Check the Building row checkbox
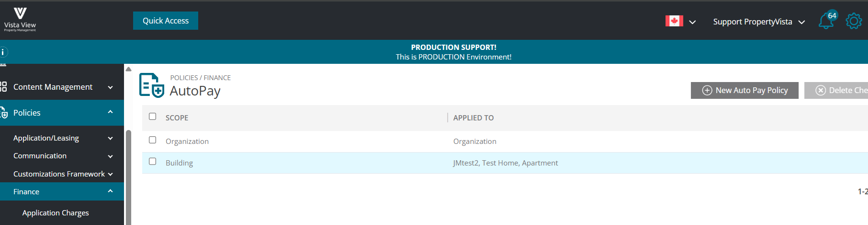The width and height of the screenshot is (868, 225). tap(153, 162)
